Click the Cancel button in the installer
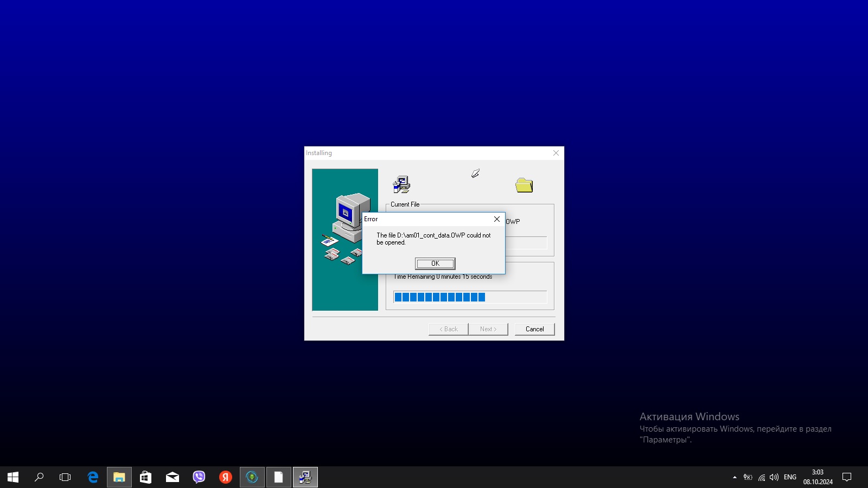 click(x=534, y=329)
